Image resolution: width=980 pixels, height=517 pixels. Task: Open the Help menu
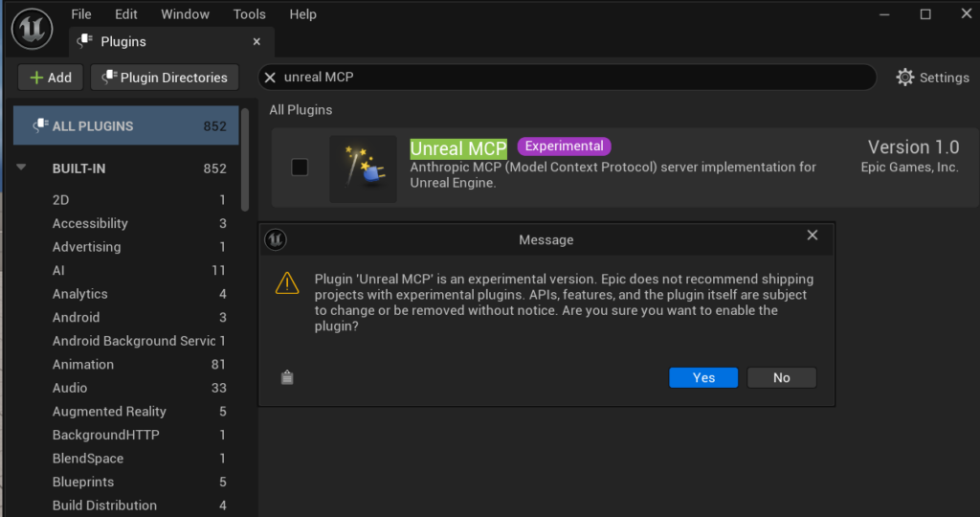pos(302,13)
